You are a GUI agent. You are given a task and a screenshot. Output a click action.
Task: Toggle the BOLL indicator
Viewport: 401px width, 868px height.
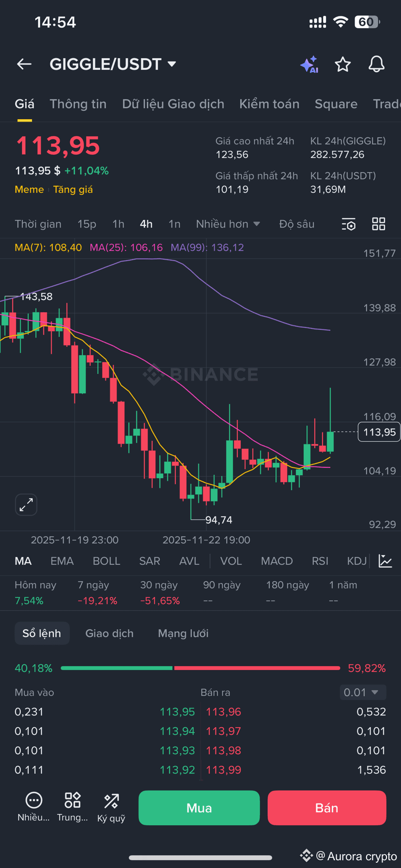(107, 561)
